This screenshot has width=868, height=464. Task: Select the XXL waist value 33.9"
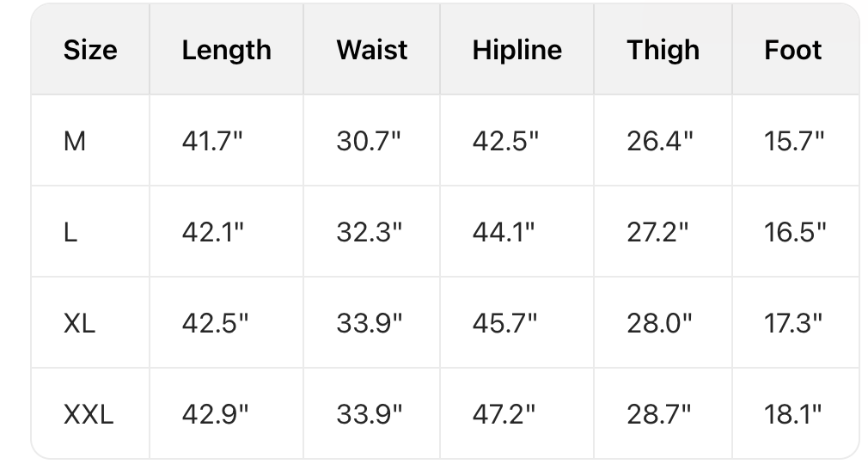[369, 415]
